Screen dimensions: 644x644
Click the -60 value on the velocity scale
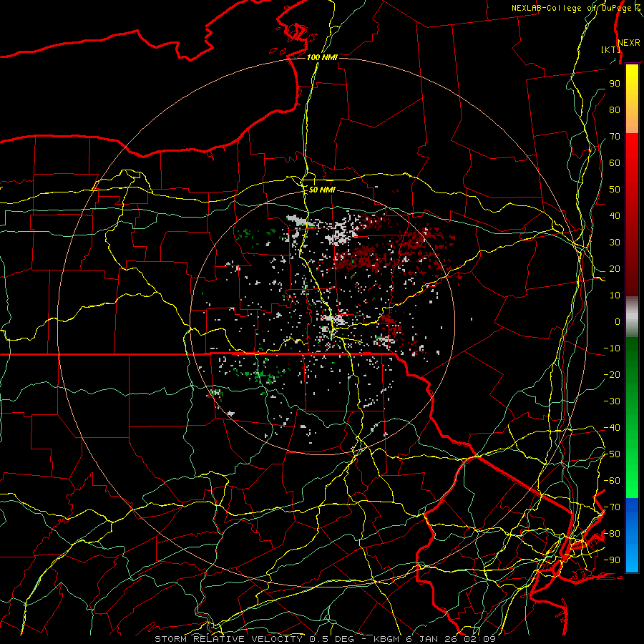(612, 481)
